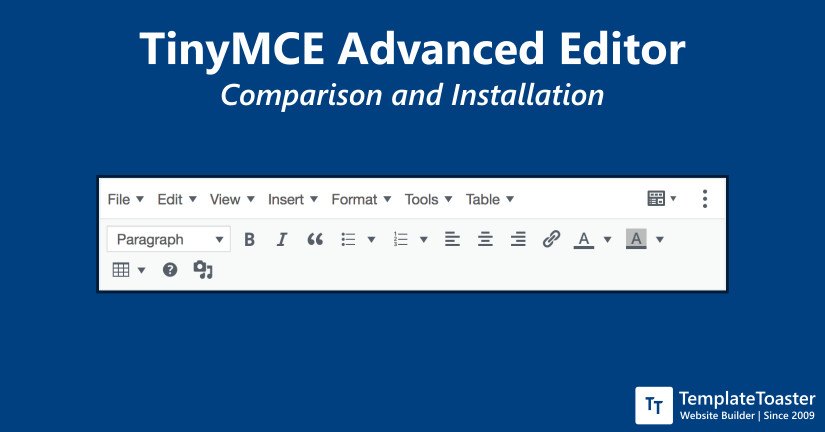The image size is (825, 432).
Task: Create a bulleted list
Action: click(349, 240)
